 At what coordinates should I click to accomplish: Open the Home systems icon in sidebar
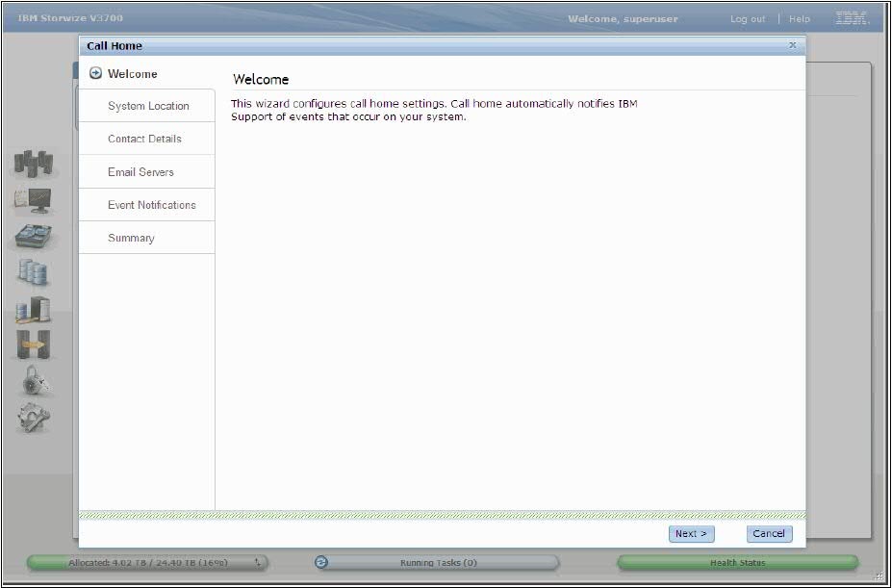click(x=34, y=164)
